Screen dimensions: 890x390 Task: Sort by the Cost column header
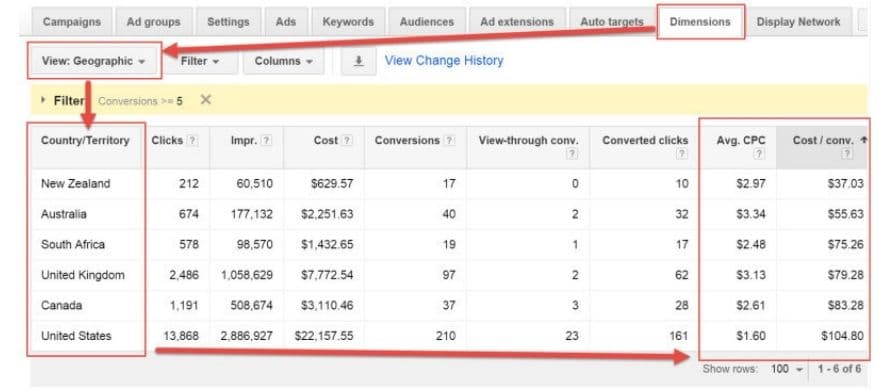point(326,141)
